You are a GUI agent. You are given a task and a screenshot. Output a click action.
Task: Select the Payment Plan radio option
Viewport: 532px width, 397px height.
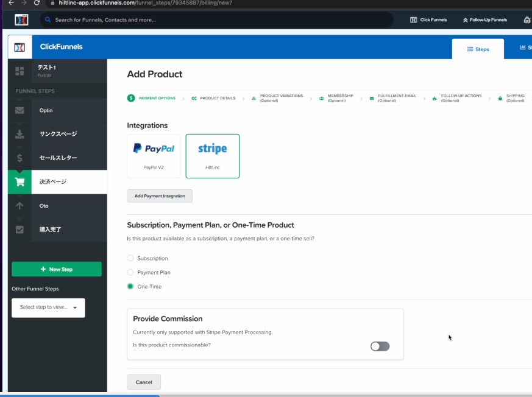130,272
